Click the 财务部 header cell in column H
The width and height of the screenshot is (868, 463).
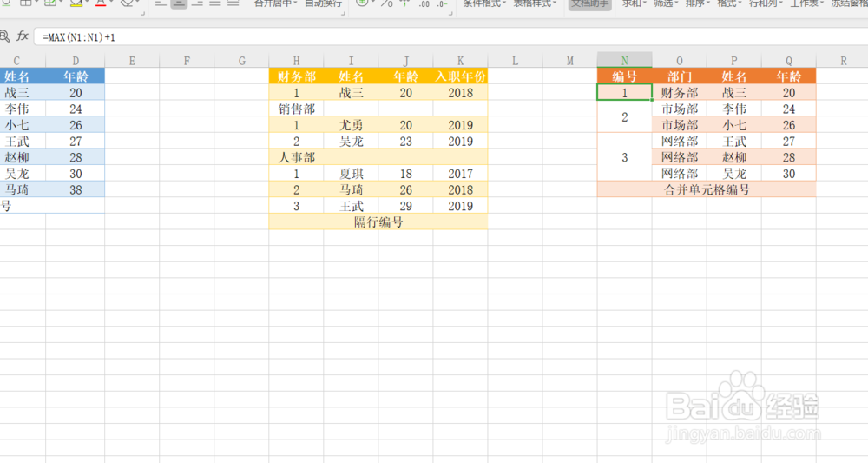pos(296,76)
